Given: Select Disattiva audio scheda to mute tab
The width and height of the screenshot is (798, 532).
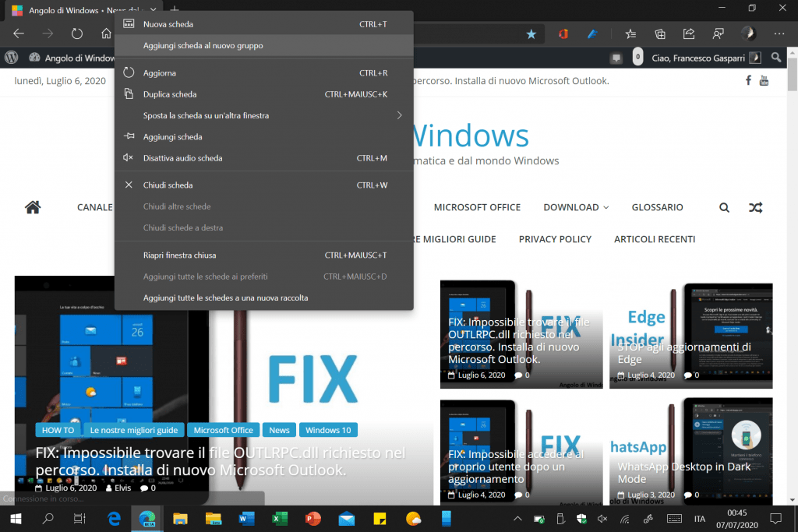Looking at the screenshot, I should point(183,158).
